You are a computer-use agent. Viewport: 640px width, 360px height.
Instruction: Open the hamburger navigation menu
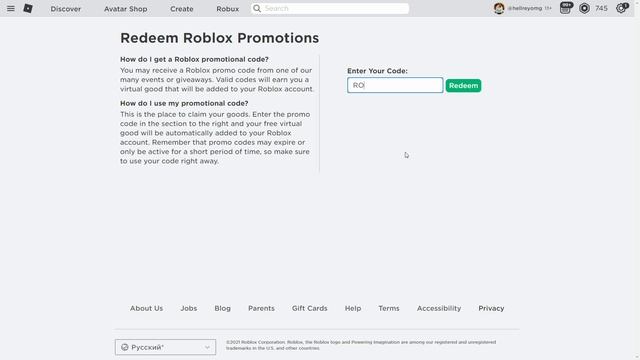point(11,9)
